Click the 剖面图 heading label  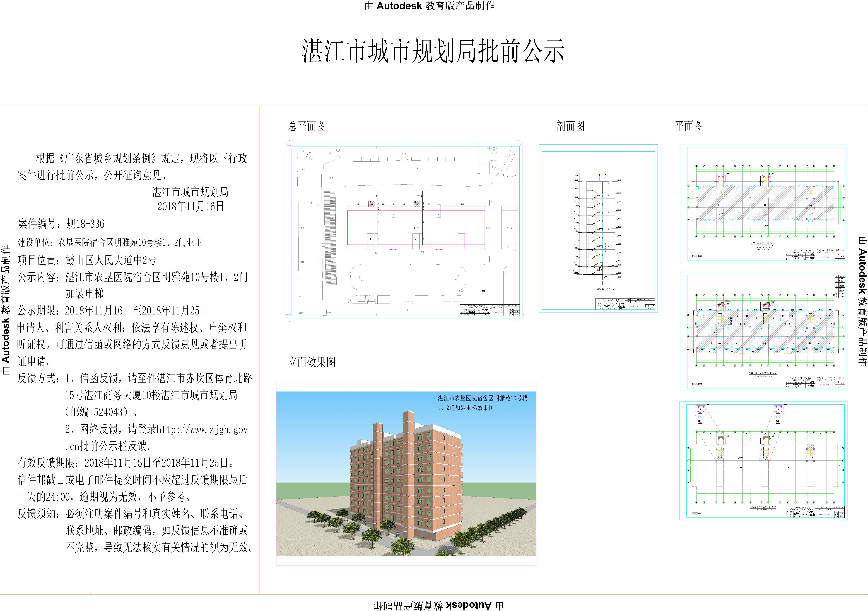(x=570, y=126)
